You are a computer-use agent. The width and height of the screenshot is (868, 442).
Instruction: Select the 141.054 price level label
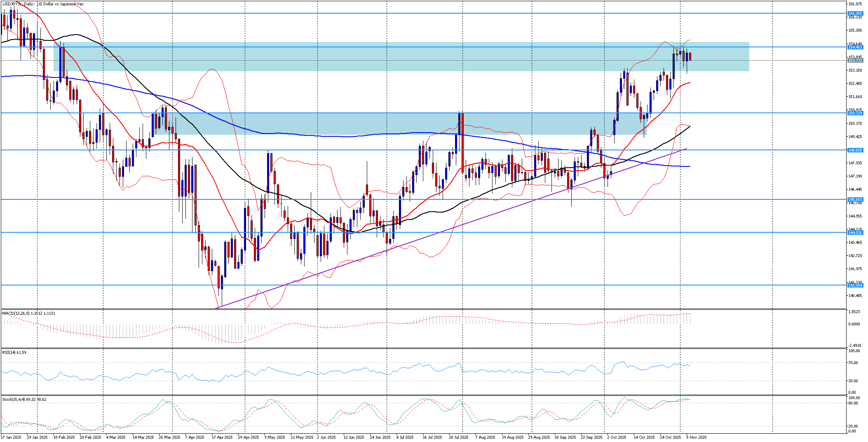(x=855, y=285)
